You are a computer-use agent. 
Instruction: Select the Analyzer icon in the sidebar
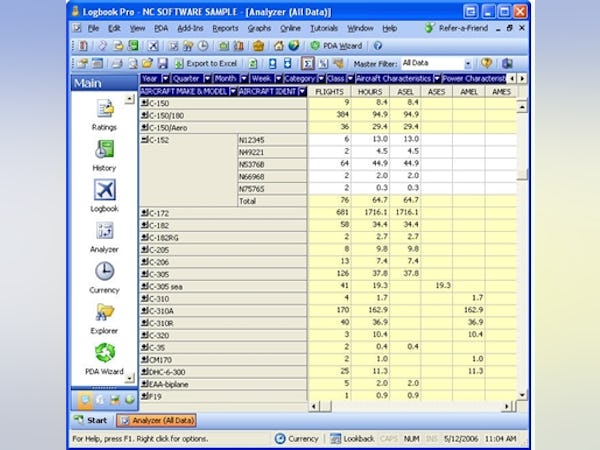coord(104,231)
